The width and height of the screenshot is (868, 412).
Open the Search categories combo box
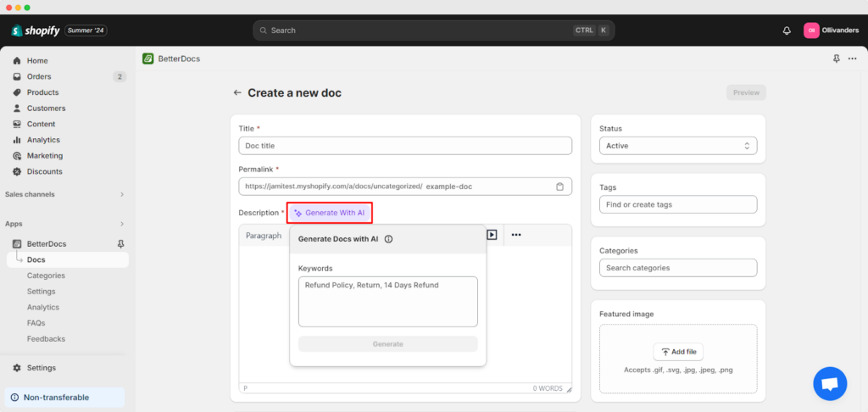pos(678,268)
